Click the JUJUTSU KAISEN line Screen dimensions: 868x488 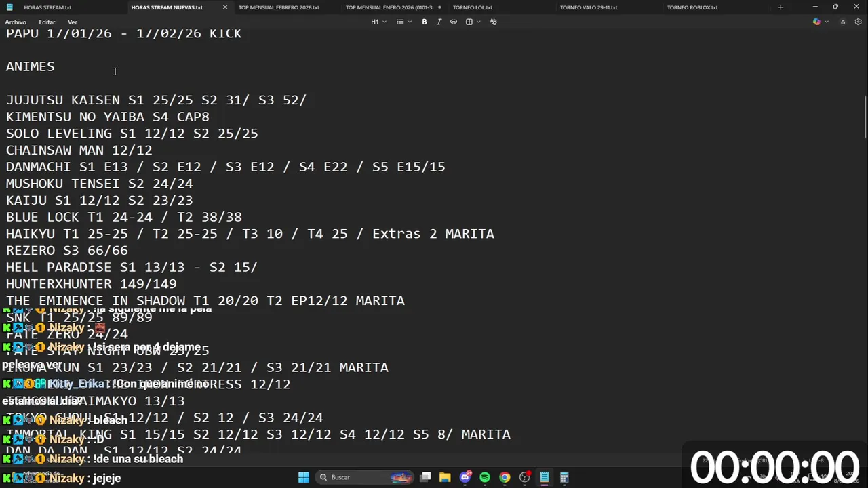(157, 100)
